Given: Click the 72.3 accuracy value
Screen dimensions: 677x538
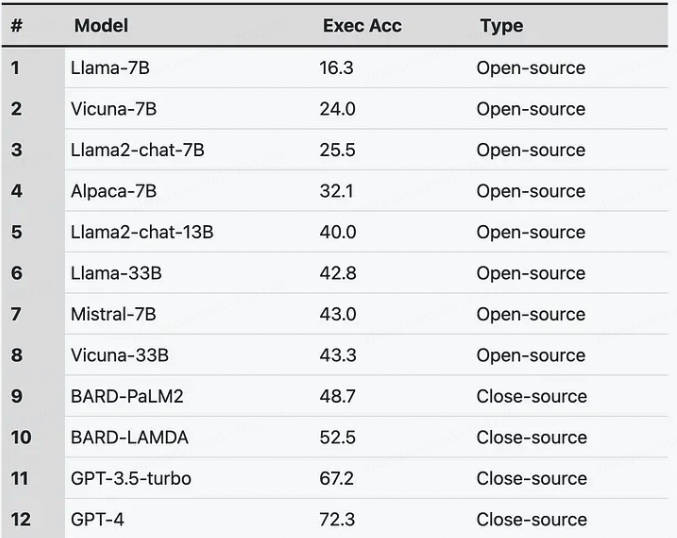Looking at the screenshot, I should [337, 519].
